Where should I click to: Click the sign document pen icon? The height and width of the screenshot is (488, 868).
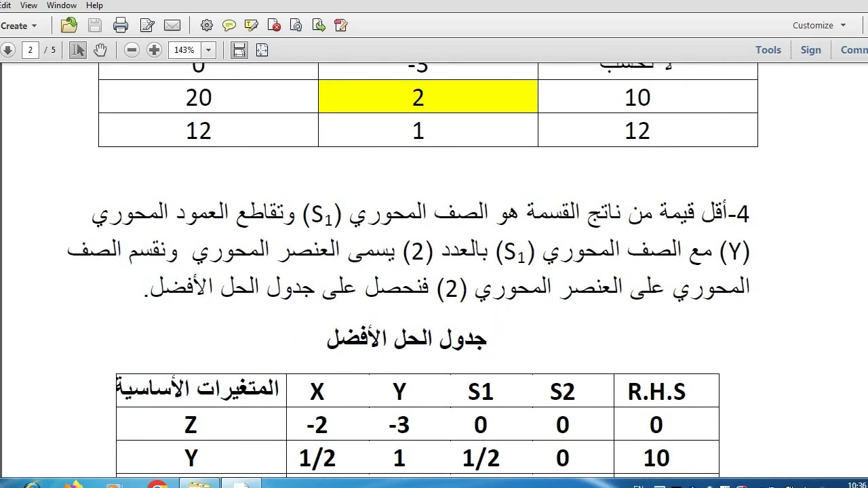point(341,26)
